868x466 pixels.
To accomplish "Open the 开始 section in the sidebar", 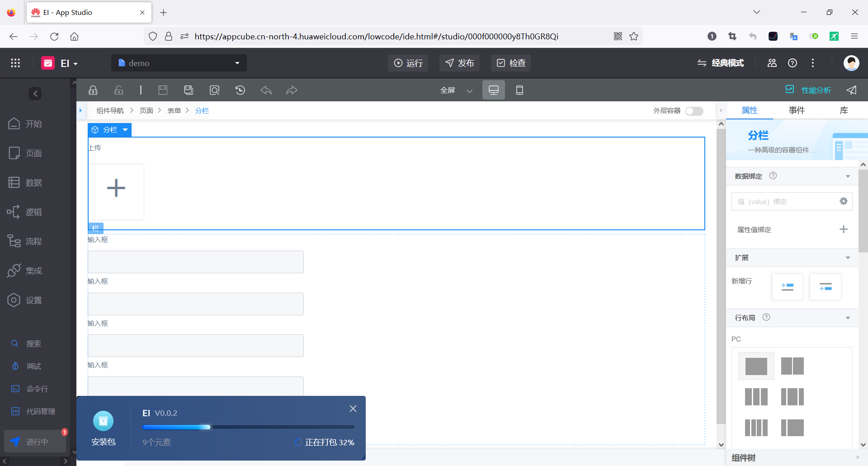I will click(25, 124).
